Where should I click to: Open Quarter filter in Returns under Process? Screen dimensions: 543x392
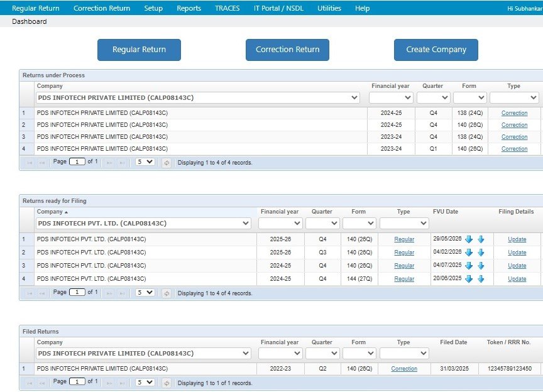[433, 97]
